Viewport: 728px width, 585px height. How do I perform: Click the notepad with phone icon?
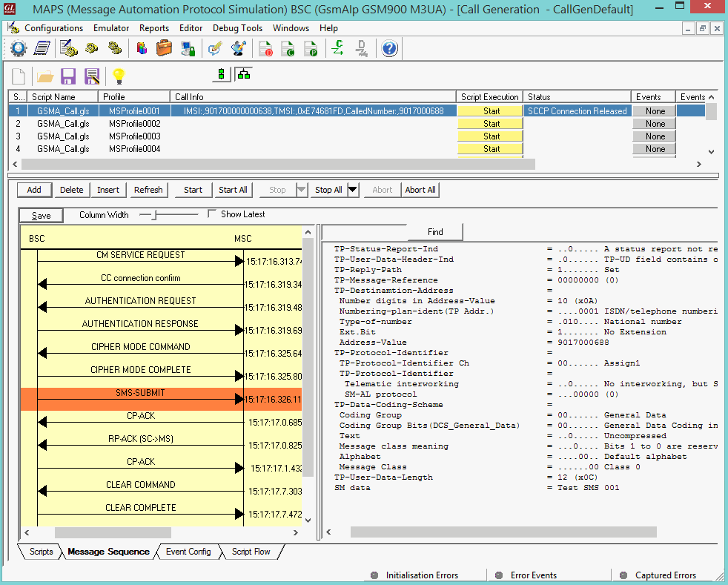(69, 48)
